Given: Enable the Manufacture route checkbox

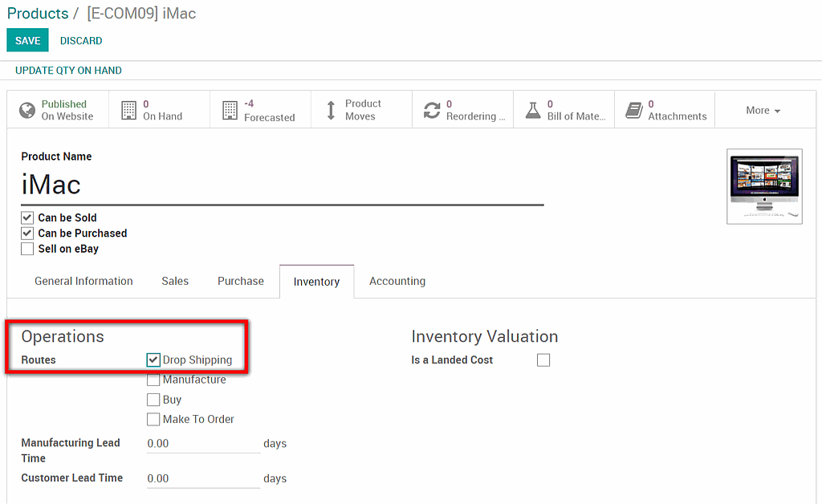Looking at the screenshot, I should 153,380.
